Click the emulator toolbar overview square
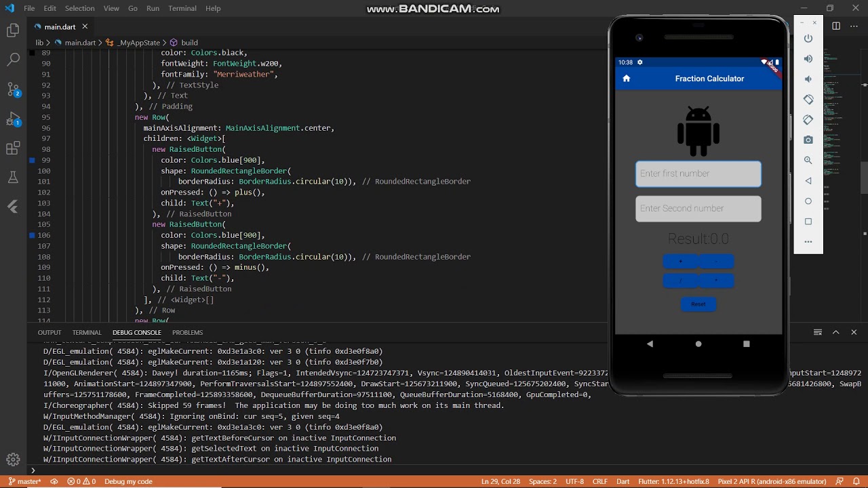Image resolution: width=868 pixels, height=488 pixels. tap(808, 222)
